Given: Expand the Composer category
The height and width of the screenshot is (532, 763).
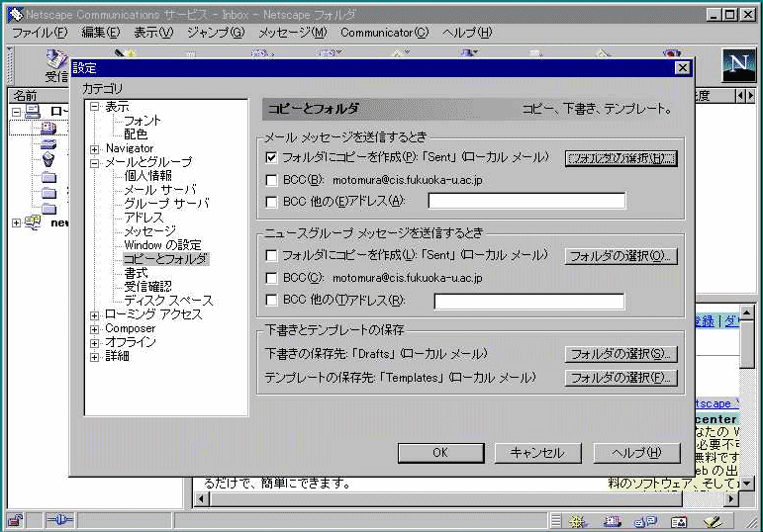Looking at the screenshot, I should click(x=94, y=329).
